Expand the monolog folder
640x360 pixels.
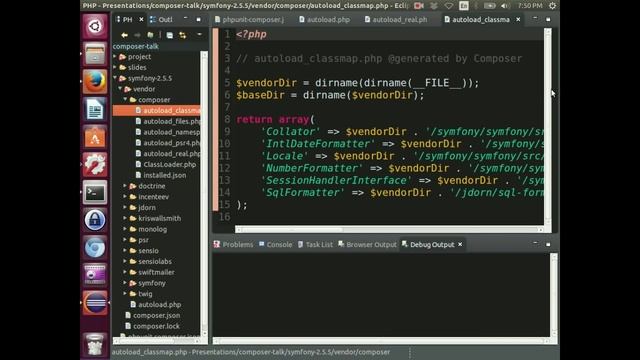tap(125, 229)
